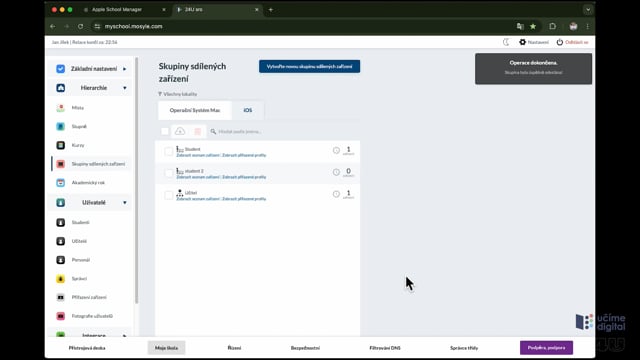
Task: Open the browser extensions puzzle icon
Action: 553,26
